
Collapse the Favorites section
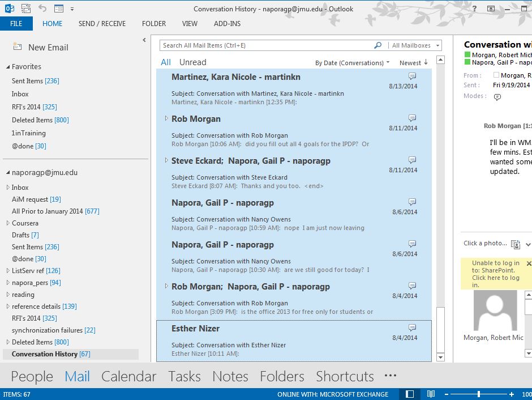click(x=8, y=67)
